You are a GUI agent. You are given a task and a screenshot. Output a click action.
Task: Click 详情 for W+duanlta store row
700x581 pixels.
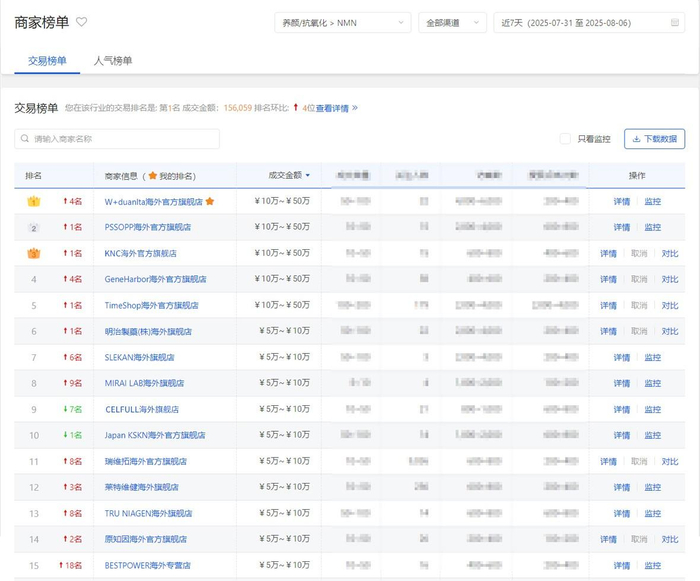(x=622, y=202)
